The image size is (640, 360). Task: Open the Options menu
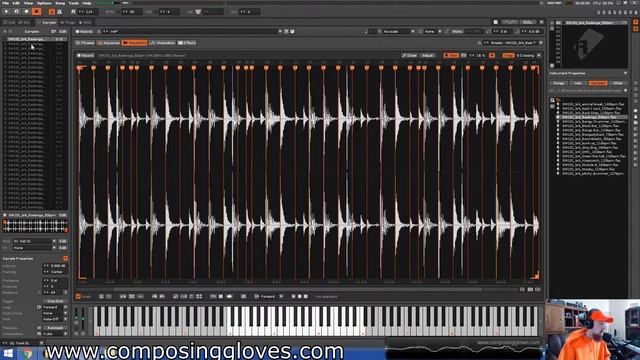click(x=44, y=3)
